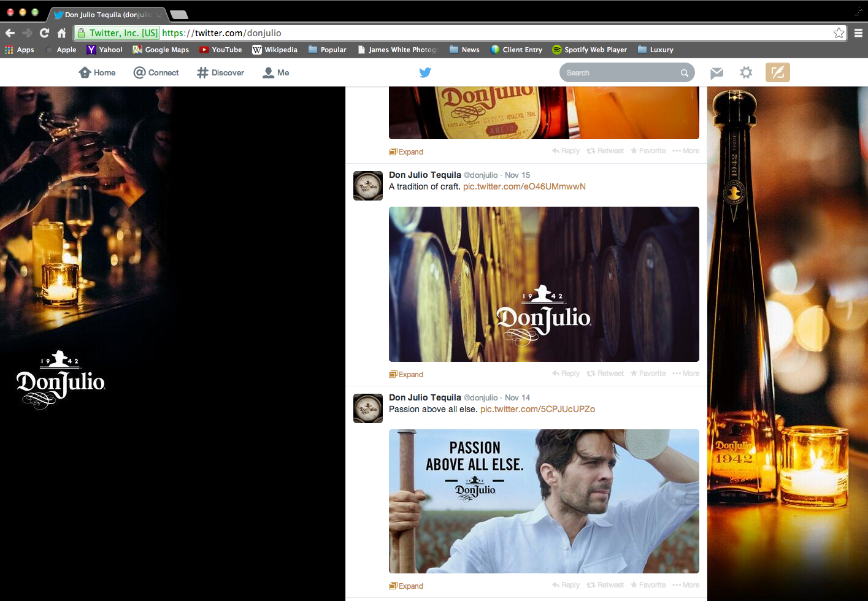868x601 pixels.
Task: Favorite 'A tradition of craft' tweet
Action: tap(648, 373)
